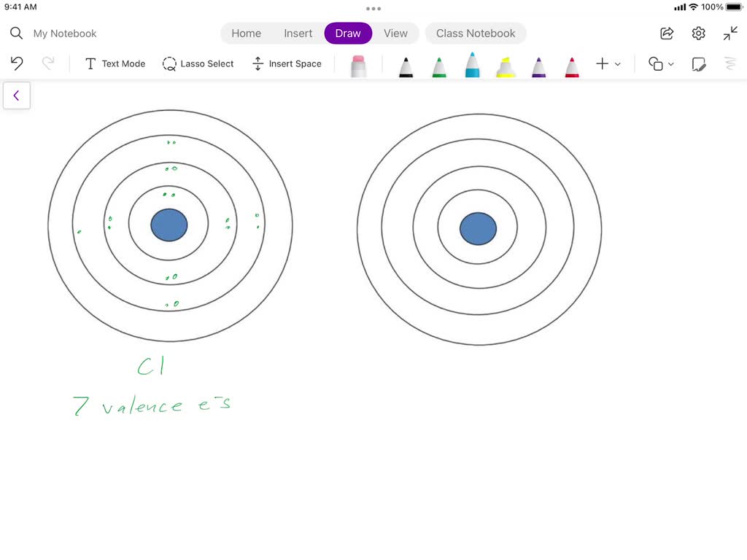Open the Share options
Viewport: 747px width, 560px height.
click(x=666, y=33)
